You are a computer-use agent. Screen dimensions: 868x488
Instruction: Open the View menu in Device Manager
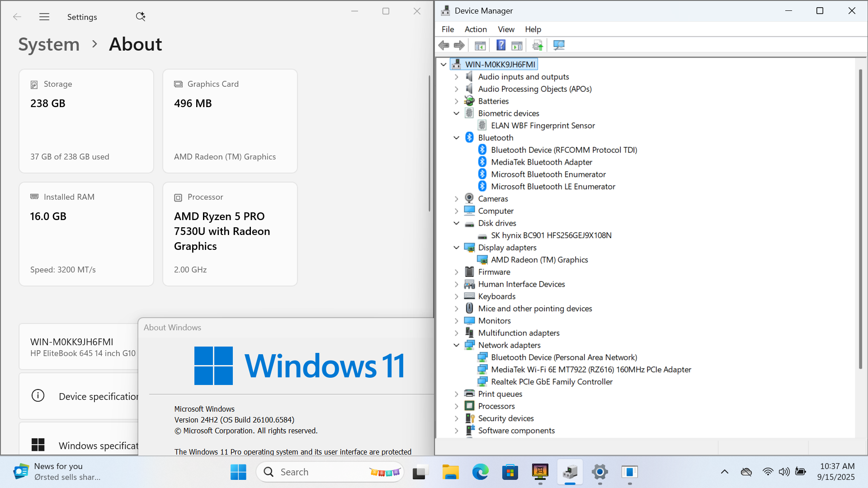(506, 29)
